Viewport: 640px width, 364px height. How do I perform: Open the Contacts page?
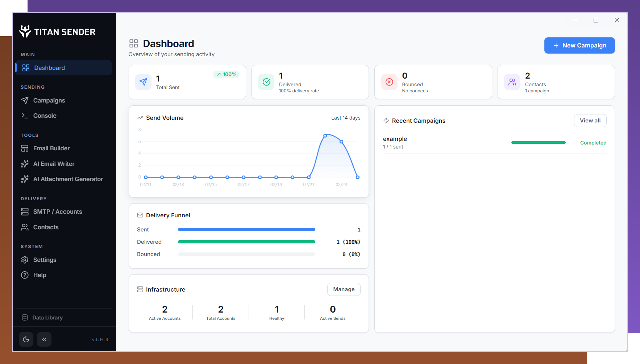[46, 227]
